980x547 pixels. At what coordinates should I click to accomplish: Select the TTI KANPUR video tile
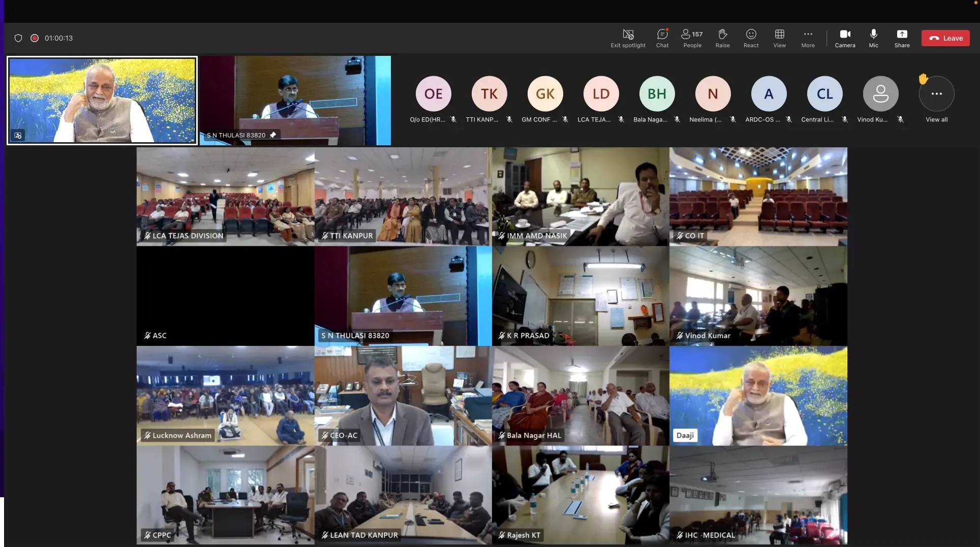403,197
